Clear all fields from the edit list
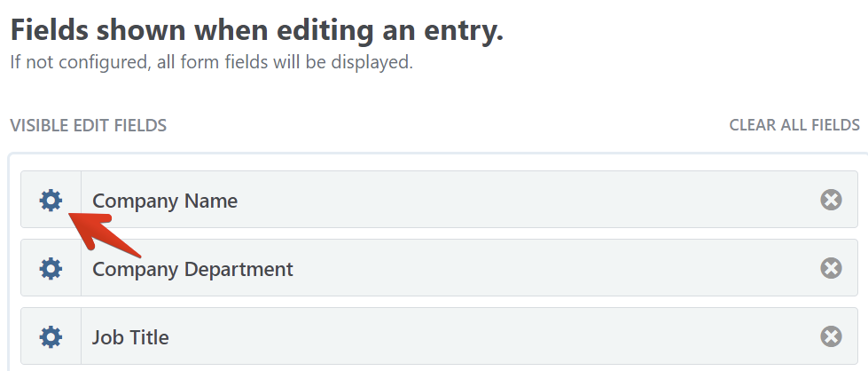Image resolution: width=868 pixels, height=371 pixels. tap(794, 125)
